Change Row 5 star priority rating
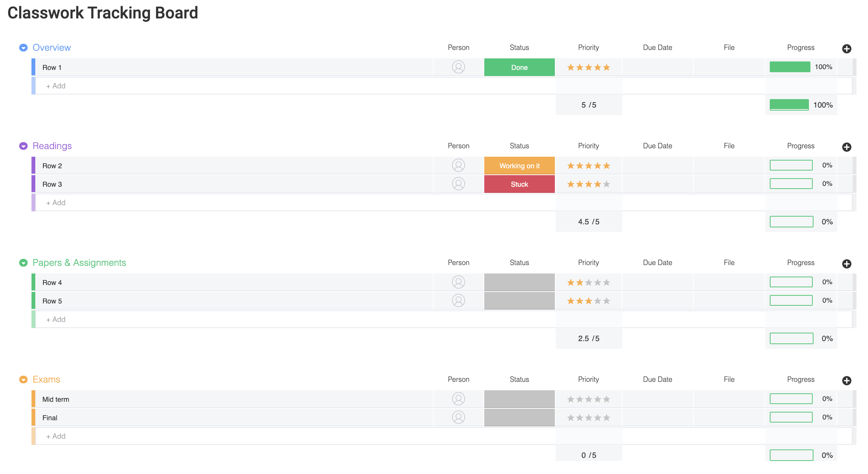Viewport: 868px width, 474px height. click(589, 301)
